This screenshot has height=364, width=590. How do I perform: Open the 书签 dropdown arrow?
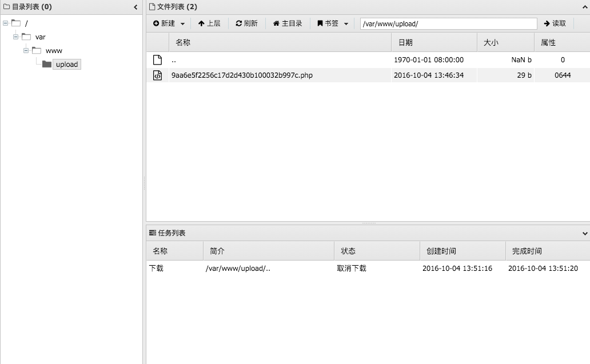tap(346, 23)
